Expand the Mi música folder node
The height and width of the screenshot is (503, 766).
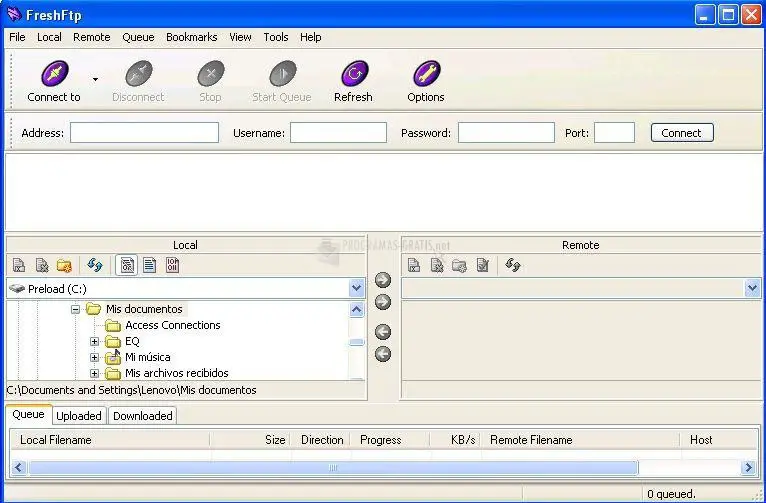pyautogui.click(x=94, y=357)
